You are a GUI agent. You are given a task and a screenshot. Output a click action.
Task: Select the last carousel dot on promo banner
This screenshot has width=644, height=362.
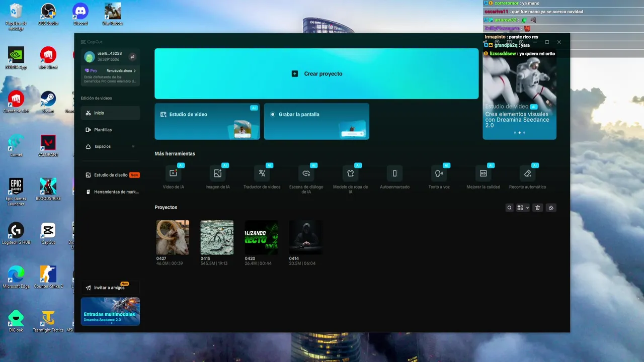(x=524, y=133)
